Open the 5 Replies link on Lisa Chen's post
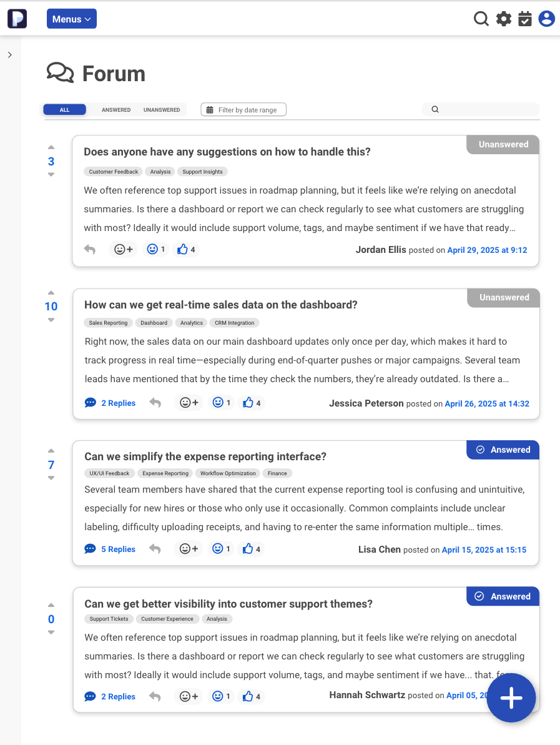The width and height of the screenshot is (560, 745). (118, 549)
